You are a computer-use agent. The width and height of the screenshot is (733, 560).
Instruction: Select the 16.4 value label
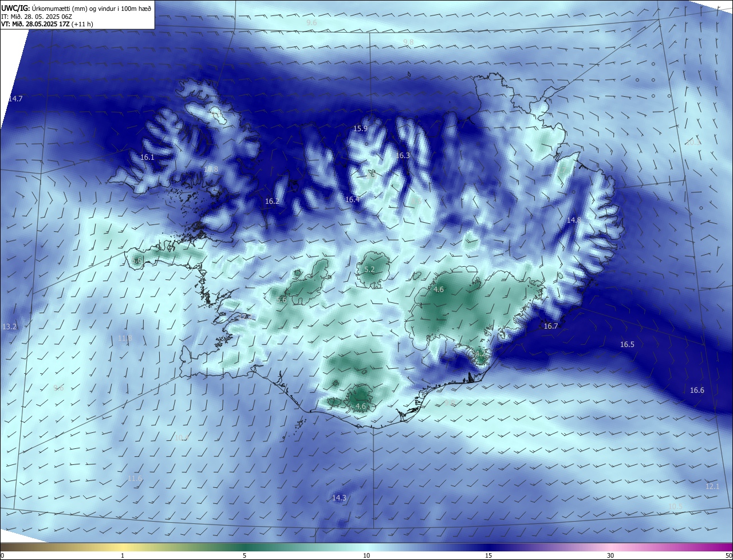click(353, 200)
